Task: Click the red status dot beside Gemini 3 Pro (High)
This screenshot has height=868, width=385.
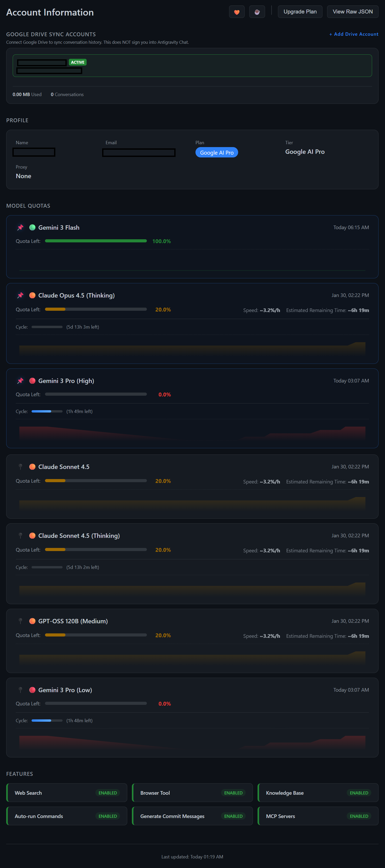Action: (32, 381)
